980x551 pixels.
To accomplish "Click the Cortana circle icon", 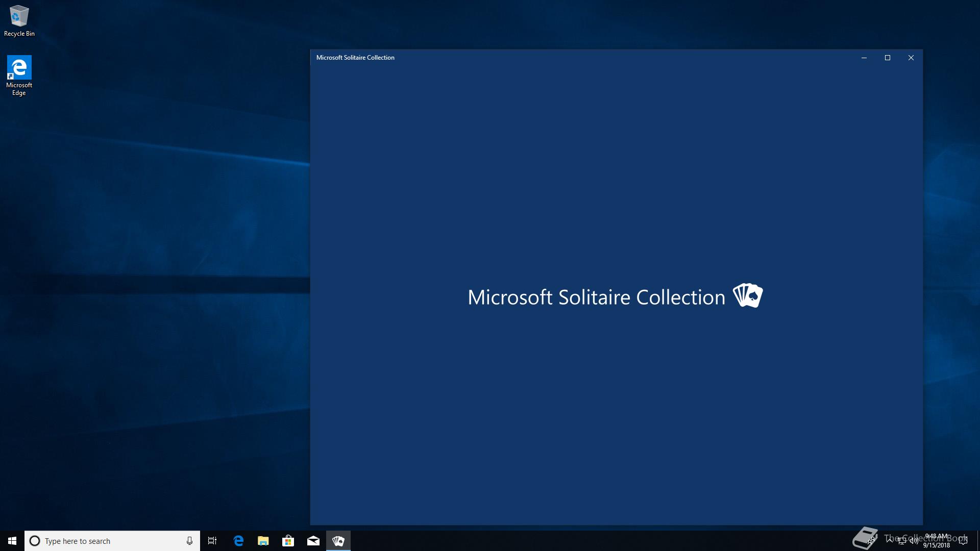I will tap(35, 541).
